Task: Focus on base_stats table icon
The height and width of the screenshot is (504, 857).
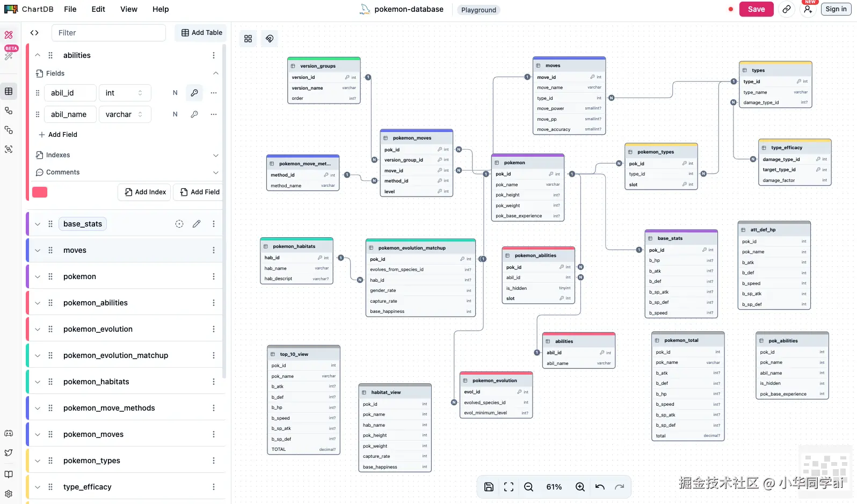Action: tap(179, 224)
